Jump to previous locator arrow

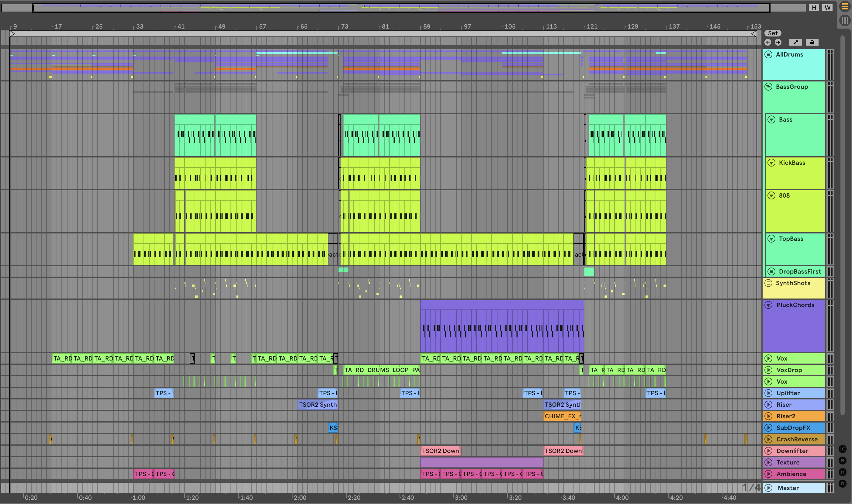768,42
